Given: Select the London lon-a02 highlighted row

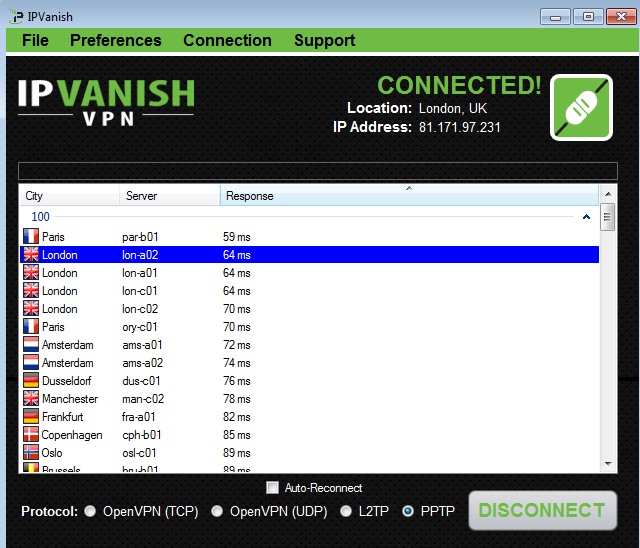Looking at the screenshot, I should click(309, 255).
